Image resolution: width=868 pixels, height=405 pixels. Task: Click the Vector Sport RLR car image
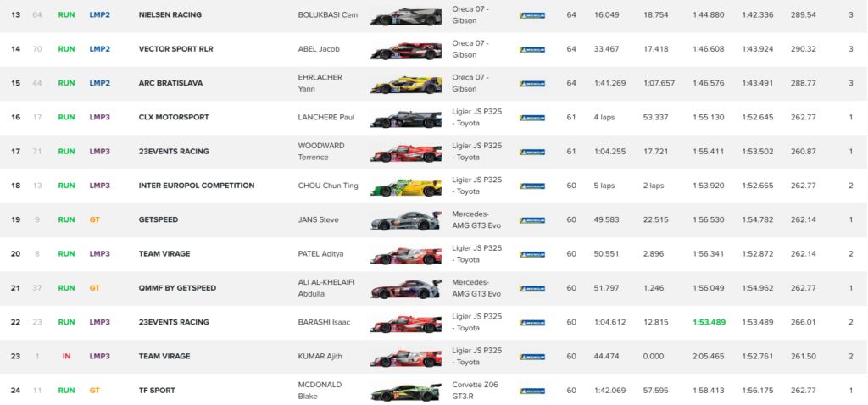click(x=406, y=49)
